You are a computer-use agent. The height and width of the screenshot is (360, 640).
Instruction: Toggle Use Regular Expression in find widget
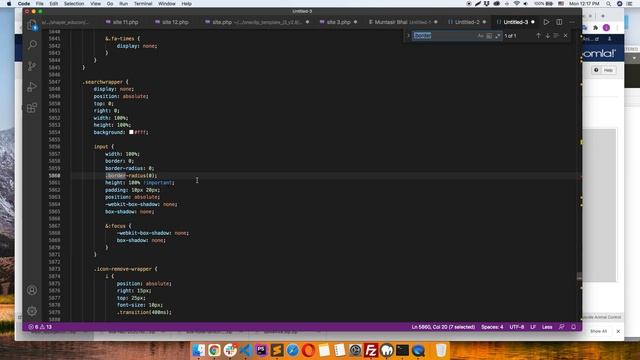click(x=498, y=36)
